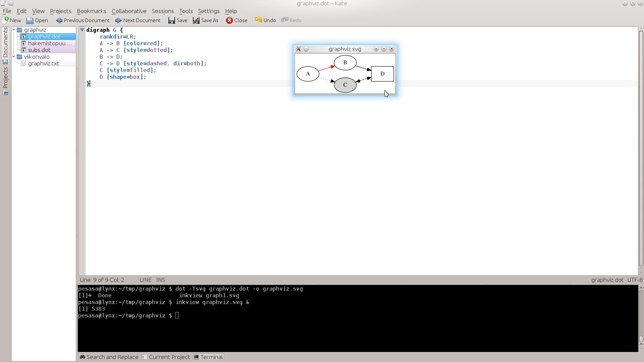Click the graphviz.svg window menu icon
The height and width of the screenshot is (362, 644).
coord(298,49)
